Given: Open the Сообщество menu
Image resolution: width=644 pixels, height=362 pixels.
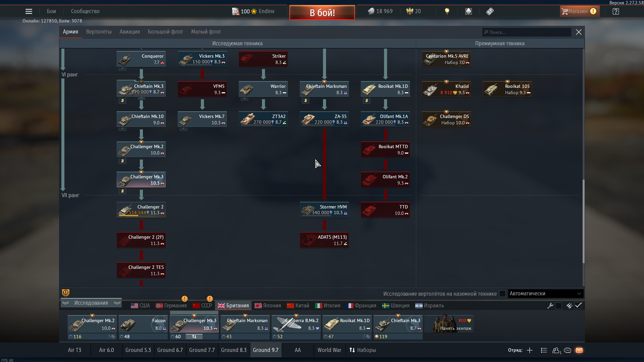Looking at the screenshot, I should 85,11.
